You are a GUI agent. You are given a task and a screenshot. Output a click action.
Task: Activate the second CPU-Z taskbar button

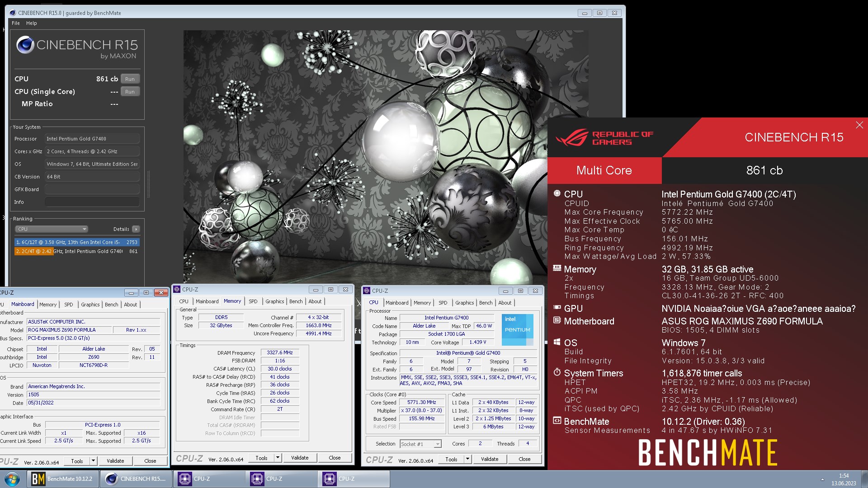281,479
